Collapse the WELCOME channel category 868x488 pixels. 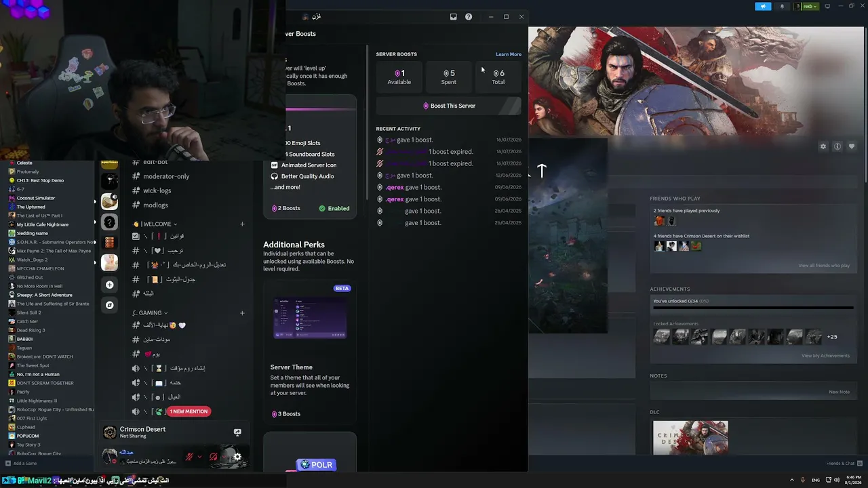(156, 224)
